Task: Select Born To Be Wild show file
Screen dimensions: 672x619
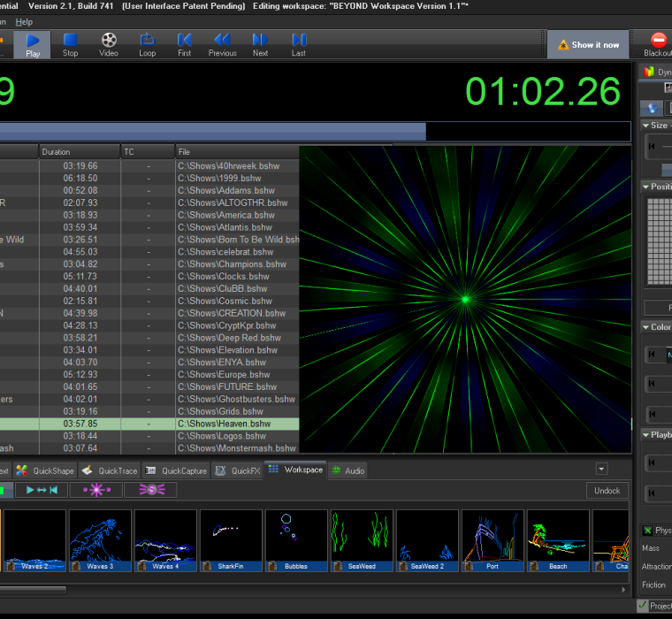Action: click(149, 240)
